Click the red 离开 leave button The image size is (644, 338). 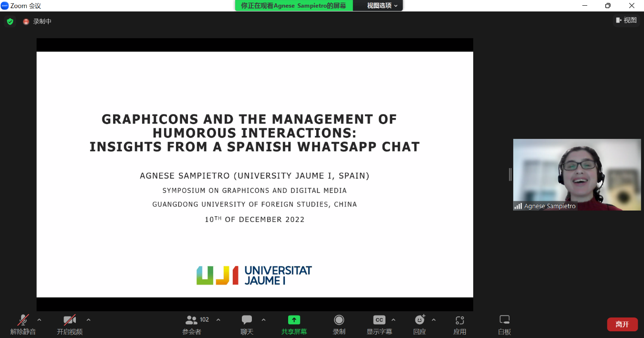pyautogui.click(x=622, y=324)
